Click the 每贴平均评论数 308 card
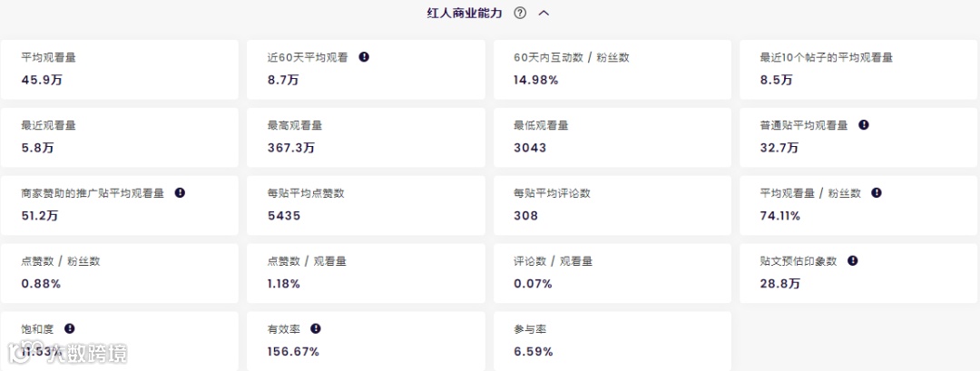Viewport: 980px width, 371px height. [x=612, y=205]
